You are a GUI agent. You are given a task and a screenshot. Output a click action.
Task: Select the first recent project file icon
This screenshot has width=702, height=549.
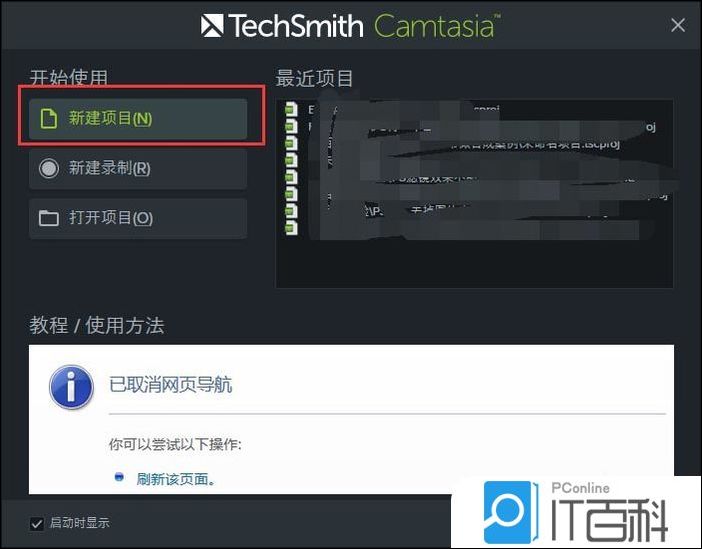pyautogui.click(x=291, y=109)
